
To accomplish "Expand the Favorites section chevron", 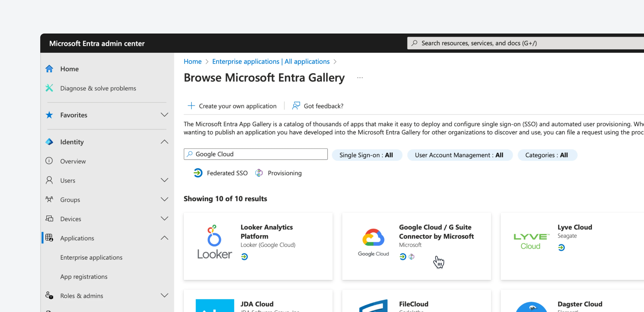I will [x=165, y=115].
